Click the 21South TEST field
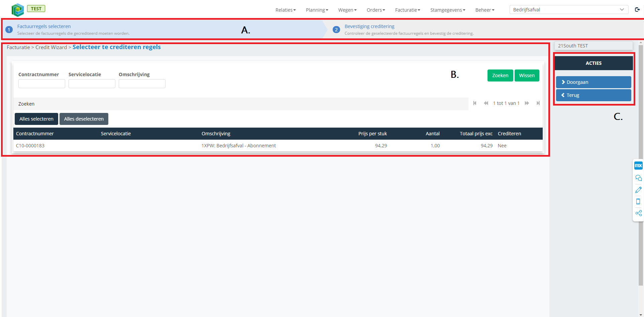This screenshot has height=317, width=644. click(594, 46)
